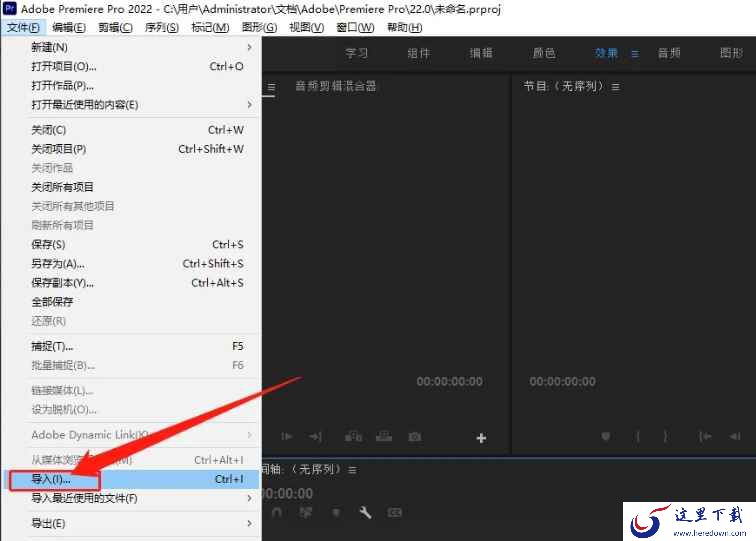This screenshot has width=756, height=541.
Task: Expand the 新建(N) submenu
Action: click(x=132, y=47)
